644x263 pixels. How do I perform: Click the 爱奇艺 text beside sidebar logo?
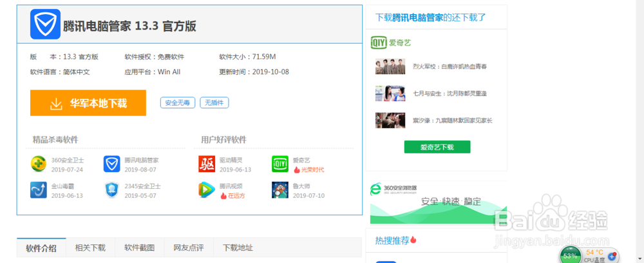pos(400,43)
